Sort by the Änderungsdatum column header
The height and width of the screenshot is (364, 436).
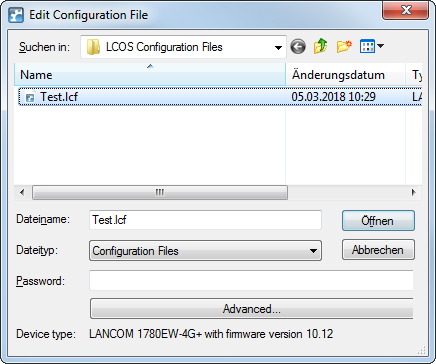tap(346, 75)
